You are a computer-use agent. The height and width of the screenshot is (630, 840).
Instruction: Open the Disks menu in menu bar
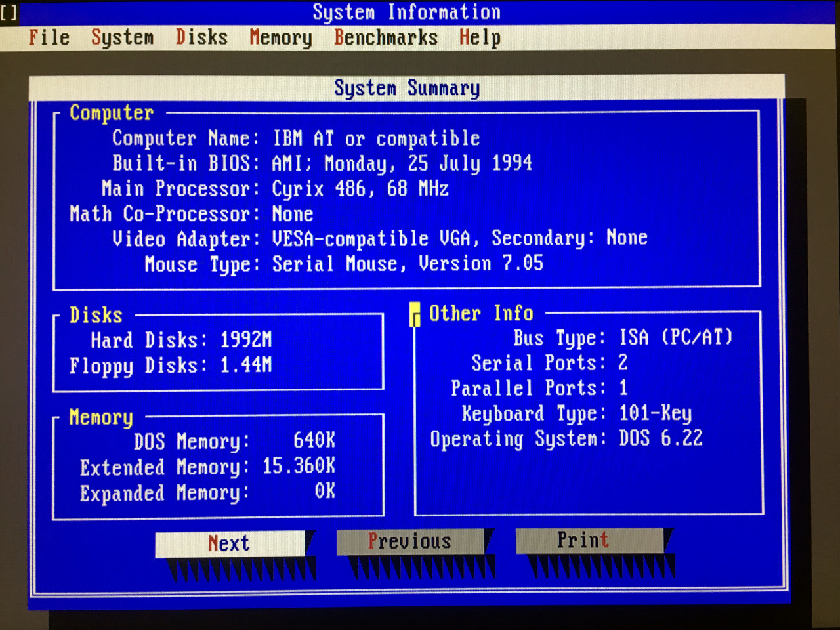201,37
